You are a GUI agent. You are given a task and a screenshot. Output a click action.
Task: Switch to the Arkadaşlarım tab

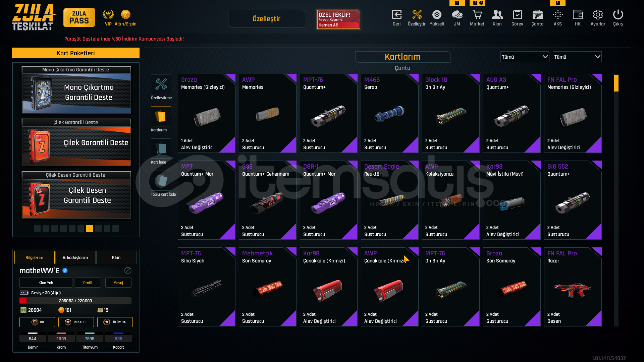(x=75, y=257)
